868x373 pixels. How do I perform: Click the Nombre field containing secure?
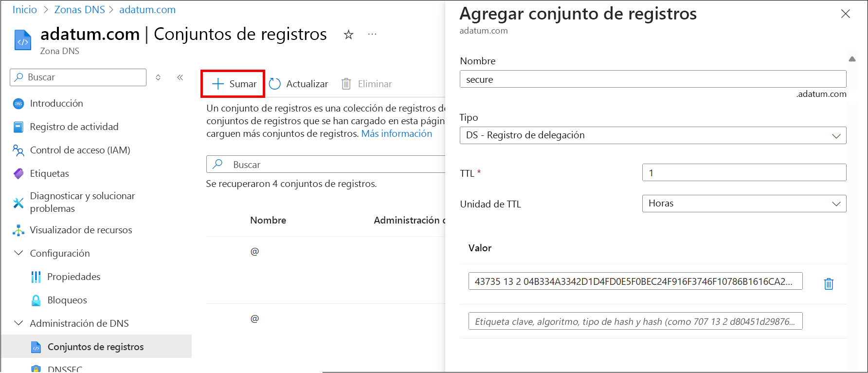[653, 79]
